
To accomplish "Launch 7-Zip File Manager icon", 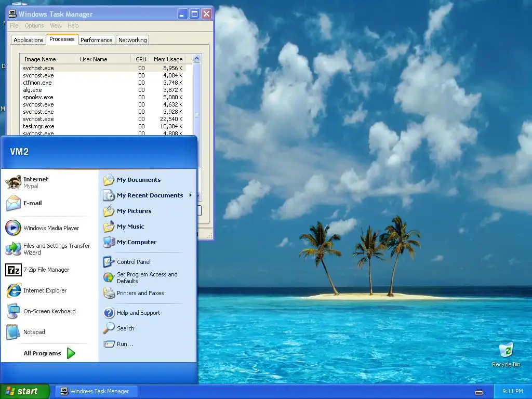I will tap(13, 270).
